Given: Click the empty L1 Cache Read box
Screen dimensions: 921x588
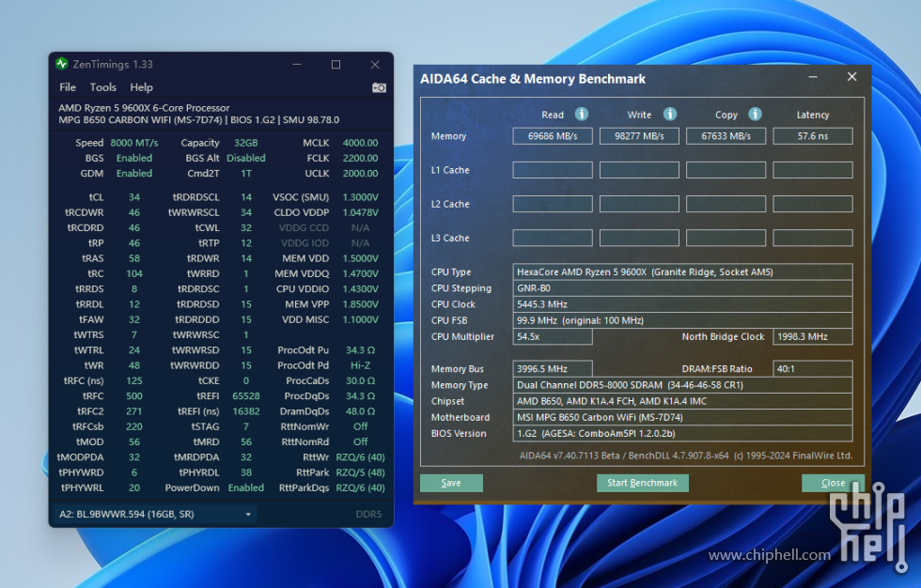Looking at the screenshot, I should pyautogui.click(x=553, y=170).
